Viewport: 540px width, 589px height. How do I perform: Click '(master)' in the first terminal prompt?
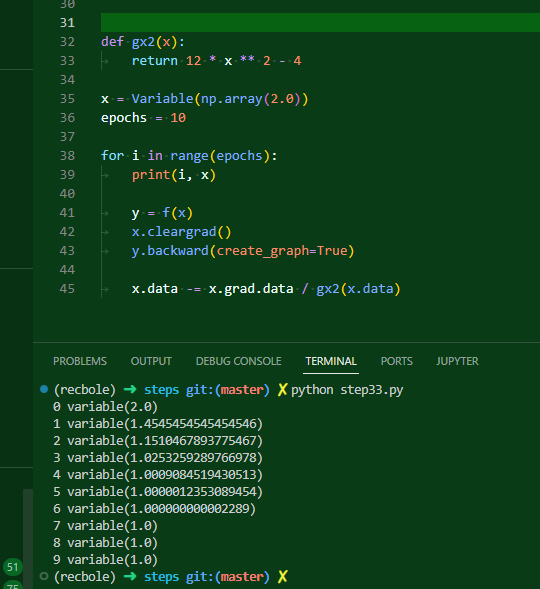[x=242, y=390]
